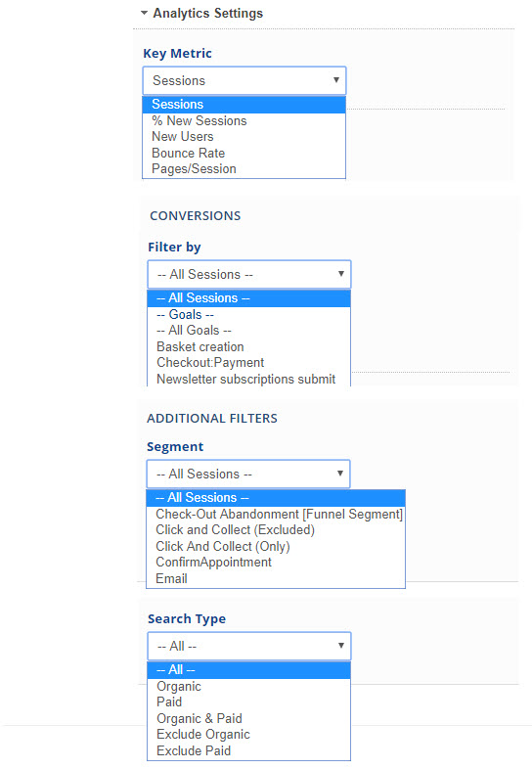Pick Pages/Session metric option
532x769 pixels.
point(244,168)
